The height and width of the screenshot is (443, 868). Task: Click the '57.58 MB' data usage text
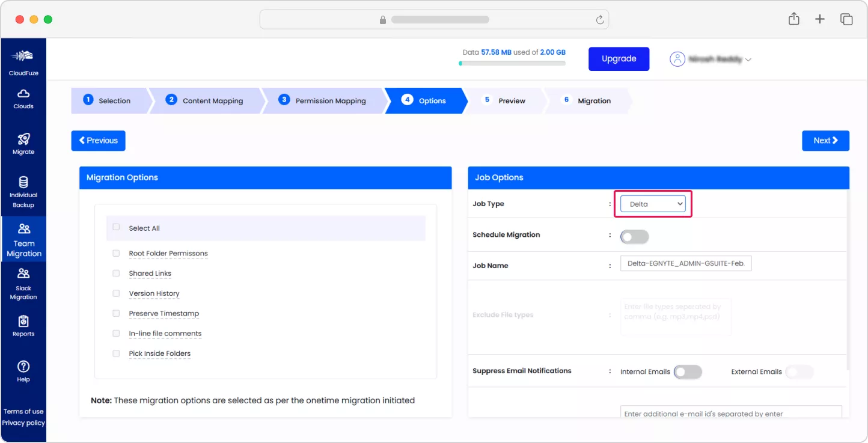[x=496, y=52]
